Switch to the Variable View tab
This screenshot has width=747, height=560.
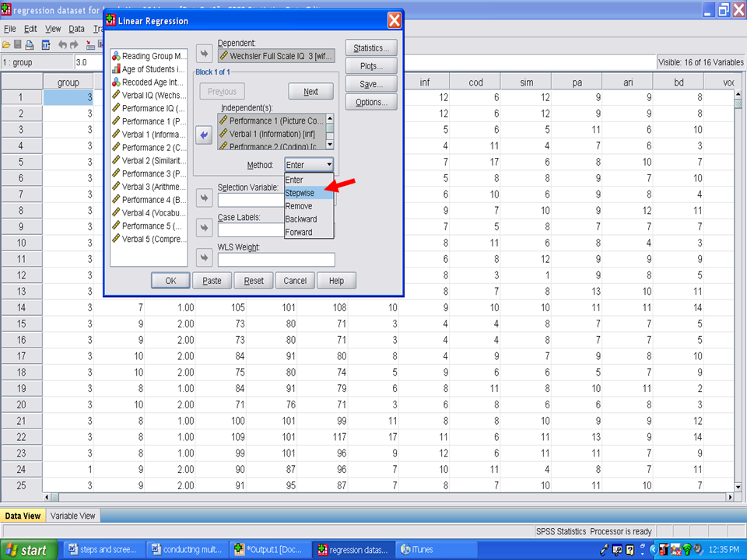coord(73,516)
